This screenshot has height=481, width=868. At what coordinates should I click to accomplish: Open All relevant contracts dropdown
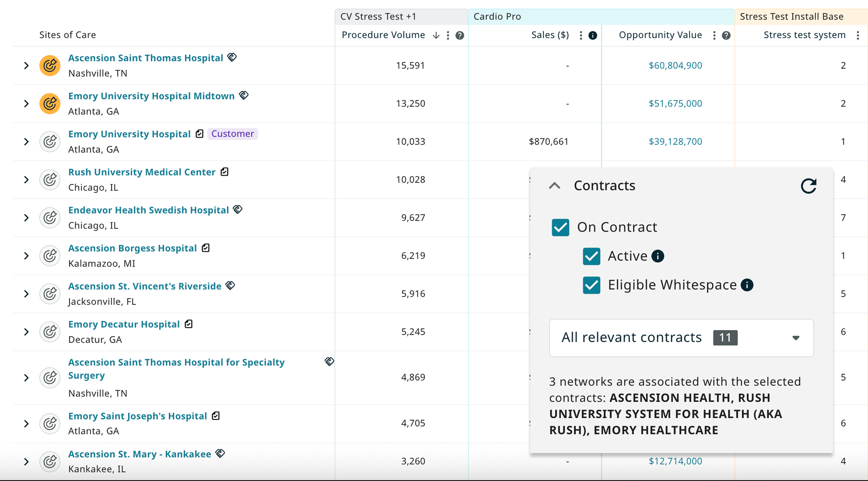[681, 338]
